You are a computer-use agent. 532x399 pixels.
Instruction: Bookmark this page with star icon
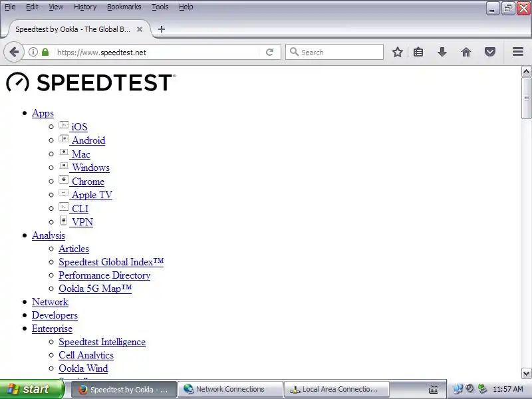(x=398, y=53)
